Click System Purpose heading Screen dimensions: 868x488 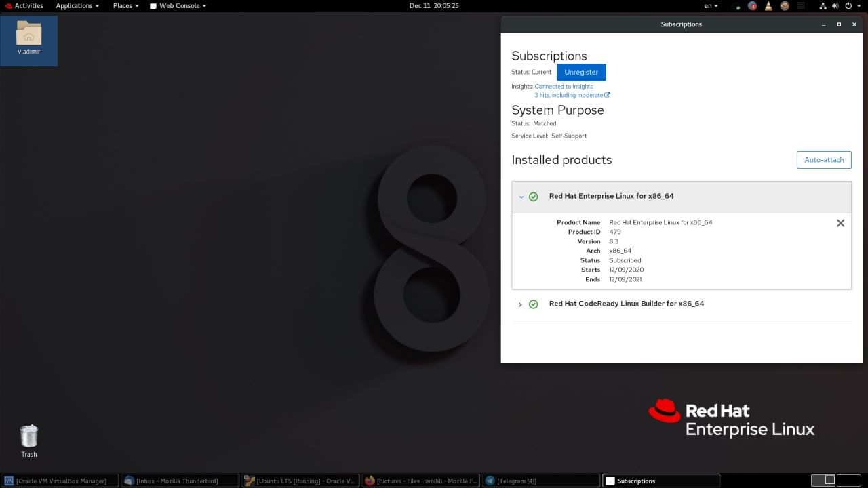pyautogui.click(x=557, y=110)
